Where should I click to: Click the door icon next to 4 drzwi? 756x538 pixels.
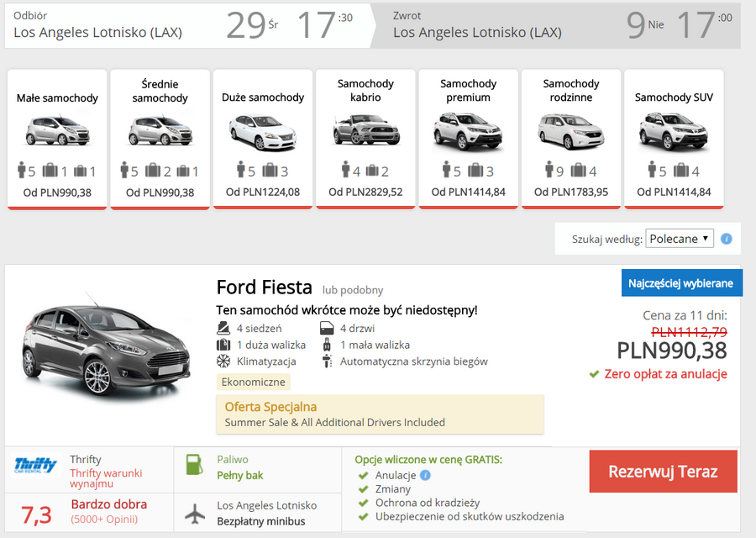click(327, 328)
